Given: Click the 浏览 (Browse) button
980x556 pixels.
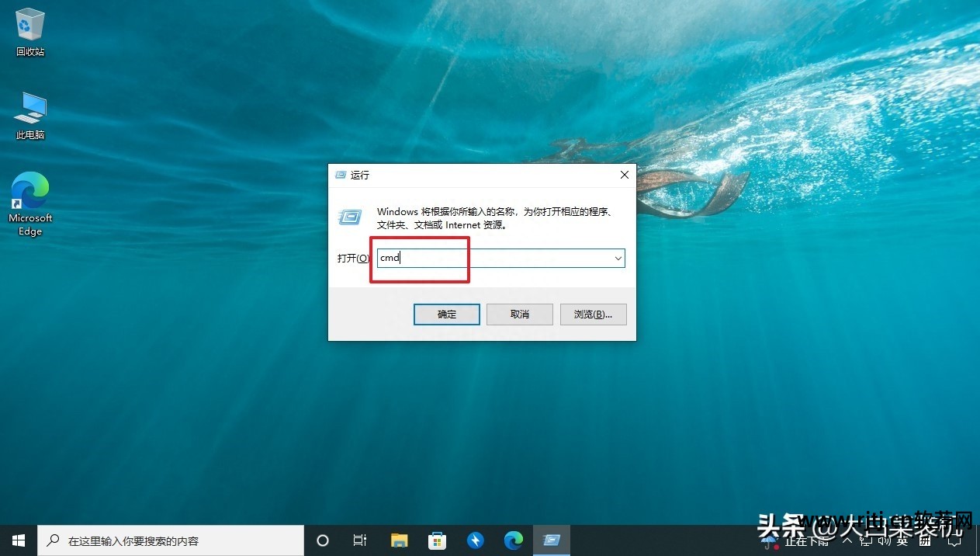Looking at the screenshot, I should pyautogui.click(x=593, y=314).
